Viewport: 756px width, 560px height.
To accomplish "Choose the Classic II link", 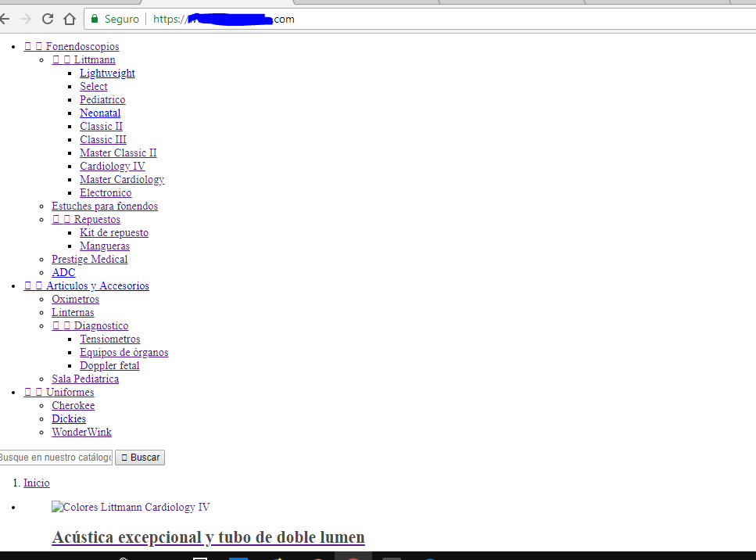I will tap(102, 126).
